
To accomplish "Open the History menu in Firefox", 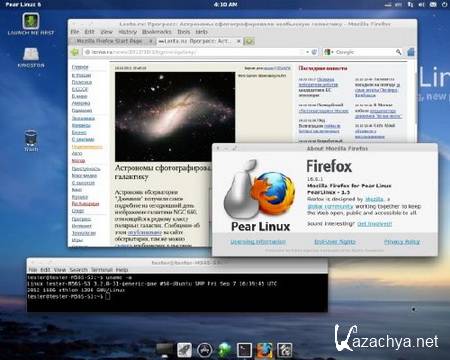I will 127,32.
